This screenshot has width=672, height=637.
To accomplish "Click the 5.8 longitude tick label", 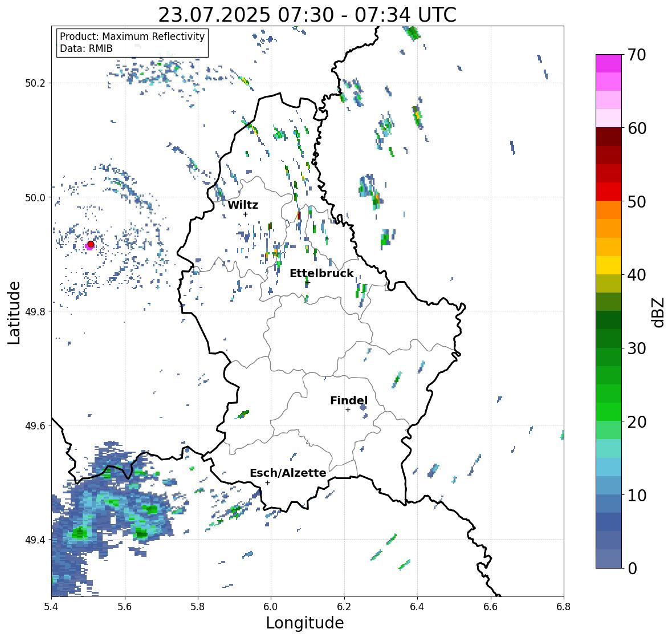I will [x=198, y=607].
